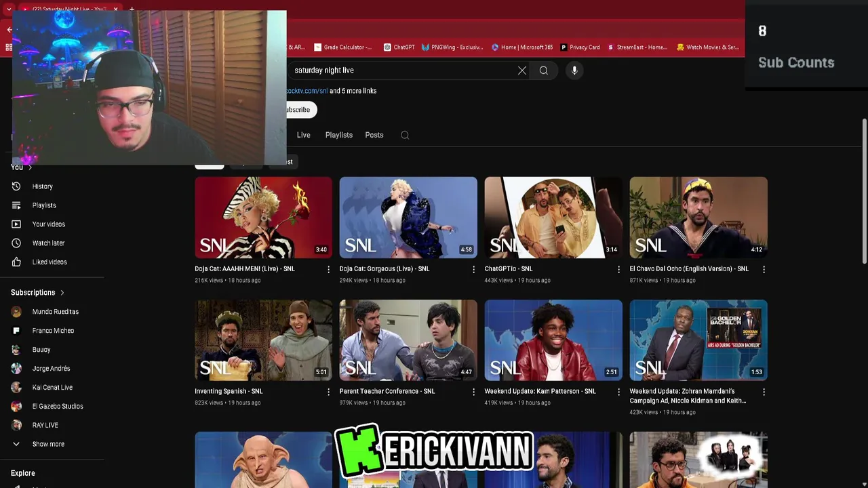The width and height of the screenshot is (868, 488).
Task: Open options menu for Parent Teacher Conference video
Action: pos(473,392)
